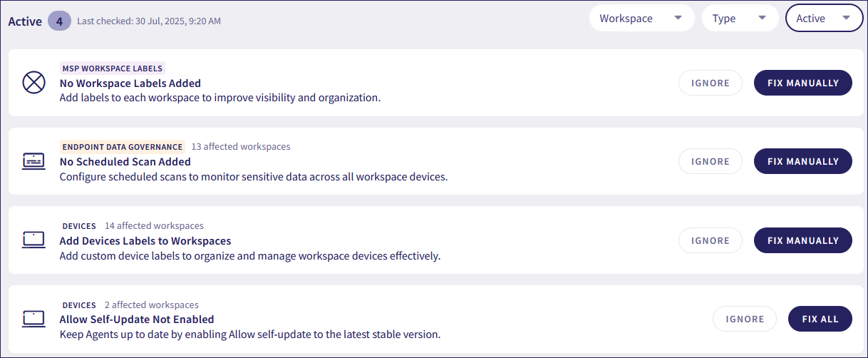The height and width of the screenshot is (358, 868).
Task: Ignore the Add Devices Labels recommendation
Action: tap(710, 240)
